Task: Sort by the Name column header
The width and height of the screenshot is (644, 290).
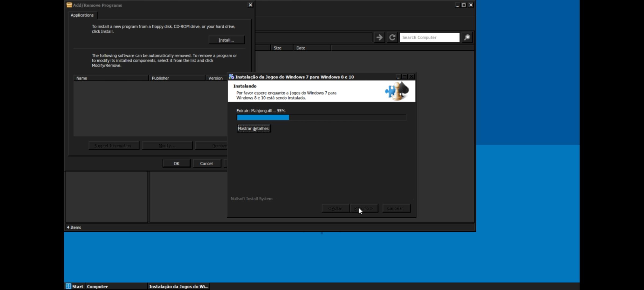Action: pos(111,78)
